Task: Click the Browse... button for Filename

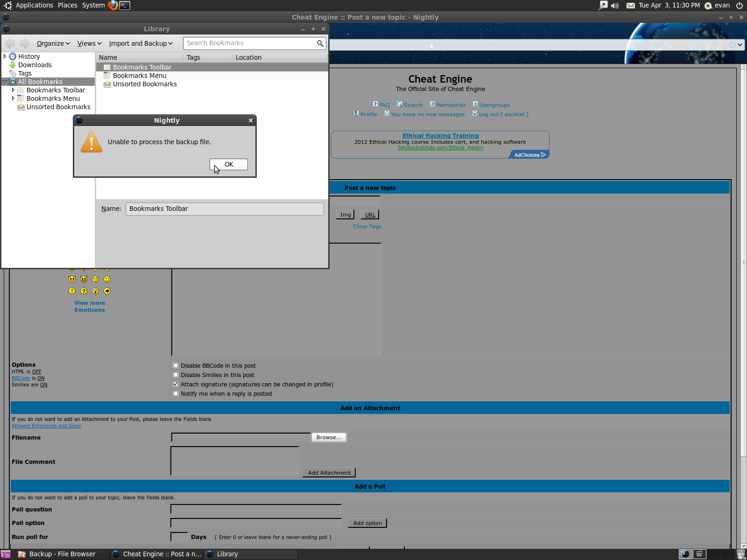Action: tap(329, 437)
